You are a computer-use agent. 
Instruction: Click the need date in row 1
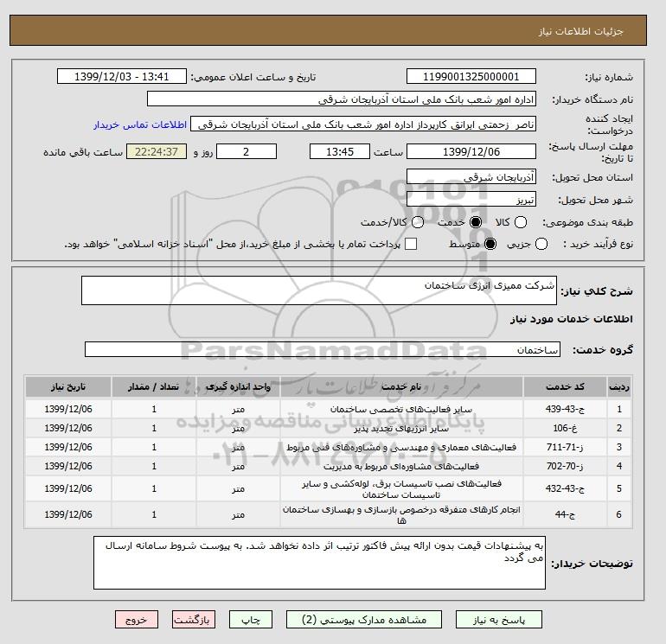68,409
